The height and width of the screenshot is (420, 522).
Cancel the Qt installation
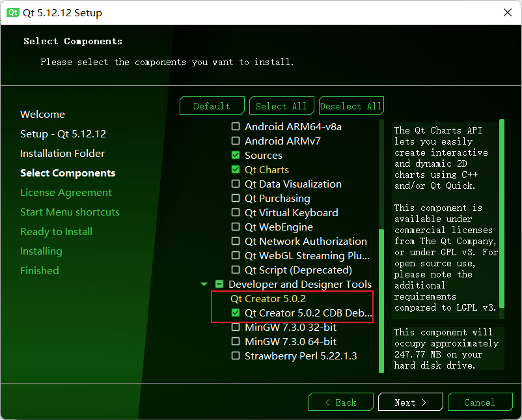pyautogui.click(x=480, y=402)
